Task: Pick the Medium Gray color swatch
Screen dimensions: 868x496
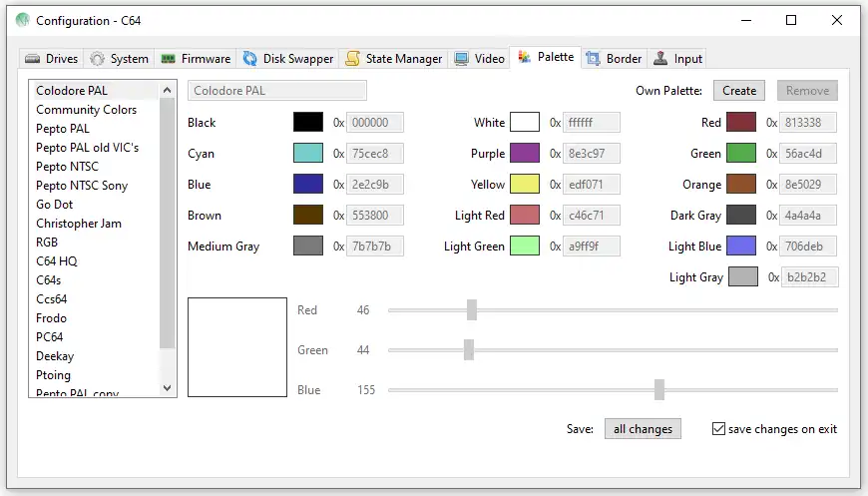Action: (x=308, y=247)
